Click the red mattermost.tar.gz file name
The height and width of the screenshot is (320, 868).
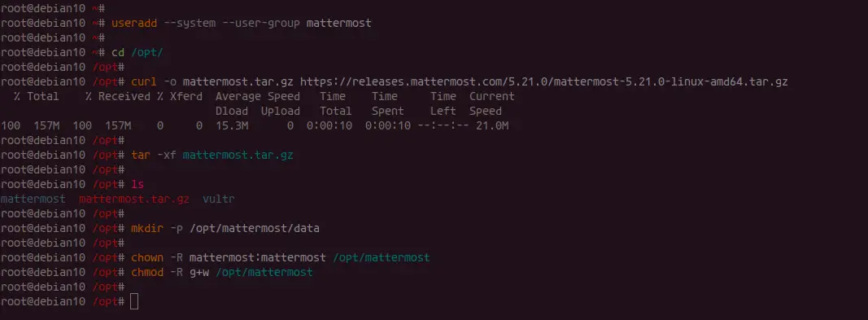pyautogui.click(x=134, y=199)
